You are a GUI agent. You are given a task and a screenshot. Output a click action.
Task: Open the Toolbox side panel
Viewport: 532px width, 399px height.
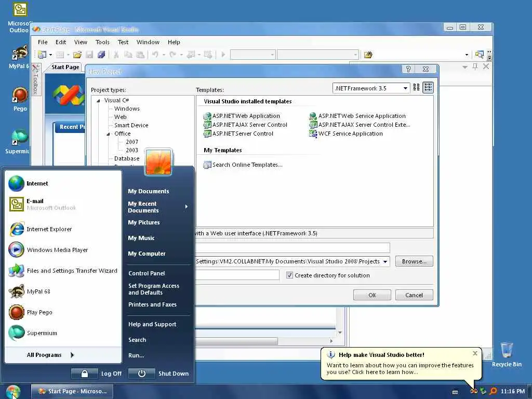coord(35,79)
